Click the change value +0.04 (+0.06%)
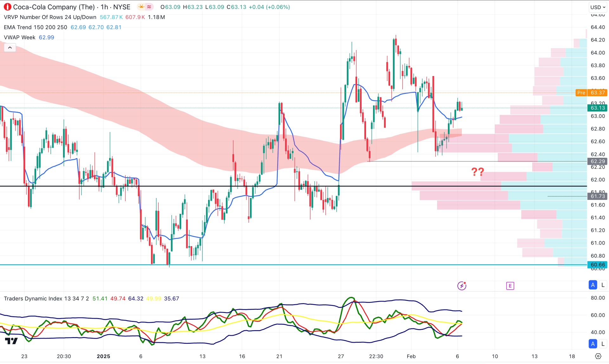Screen dimensions: 609x364 269,7
